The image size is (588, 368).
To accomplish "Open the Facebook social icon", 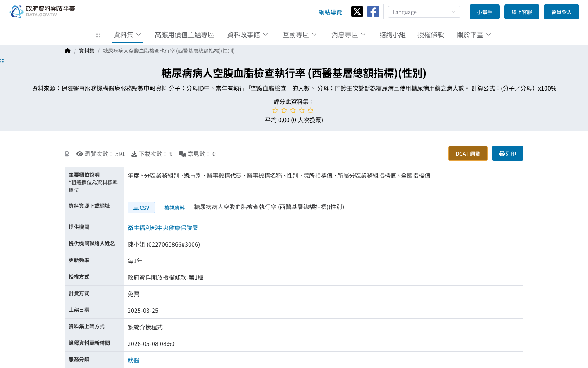I will pyautogui.click(x=373, y=11).
